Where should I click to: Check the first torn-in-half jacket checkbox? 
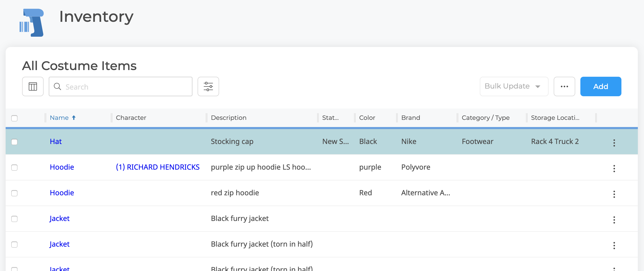coord(14,245)
